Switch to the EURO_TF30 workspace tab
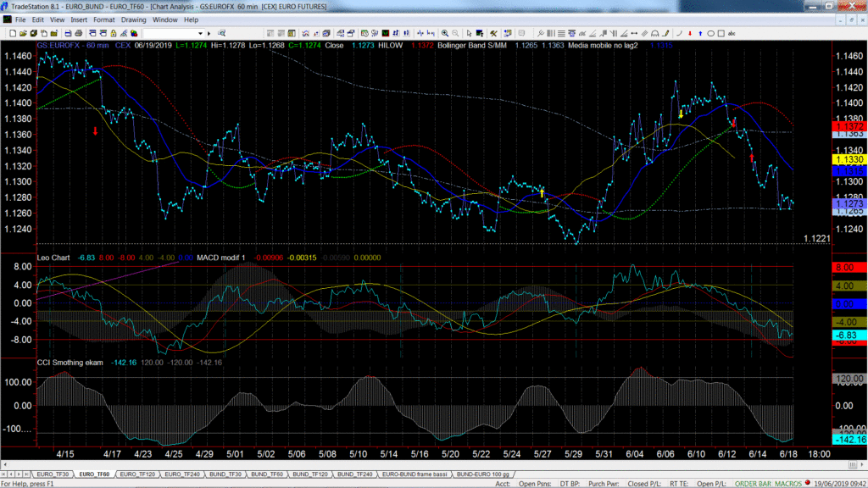Screen dimensions: 868x488 53,474
